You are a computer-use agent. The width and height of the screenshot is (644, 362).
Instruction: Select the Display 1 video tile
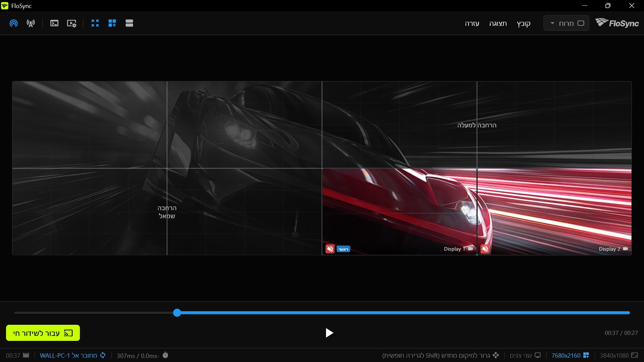[399, 212]
